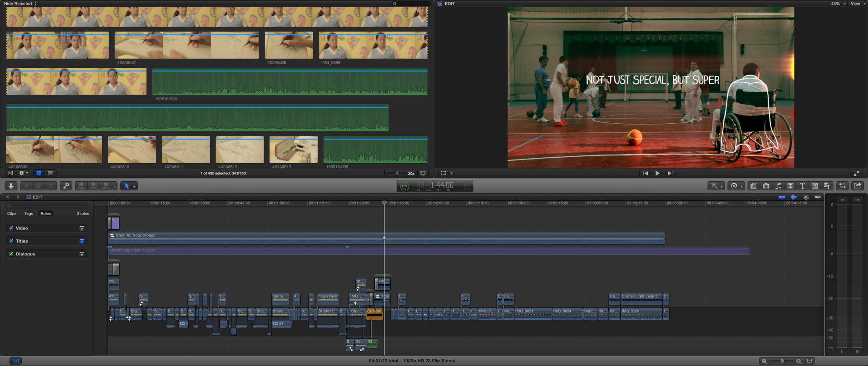Adjust the timeline zoom slider
The height and width of the screenshot is (366, 868).
coord(782,361)
